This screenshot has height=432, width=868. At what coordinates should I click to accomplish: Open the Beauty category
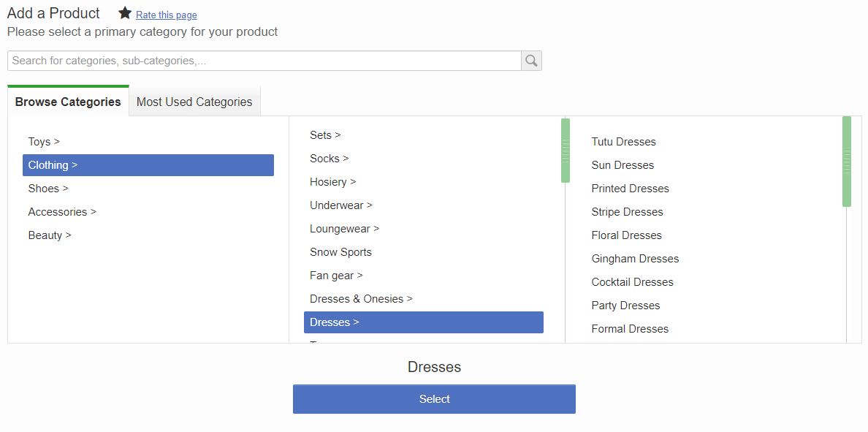click(50, 235)
